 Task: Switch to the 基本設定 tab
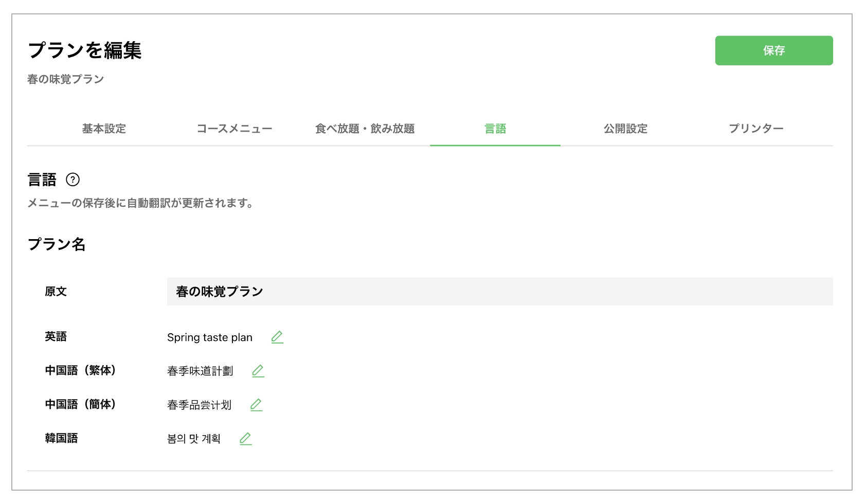pyautogui.click(x=103, y=129)
